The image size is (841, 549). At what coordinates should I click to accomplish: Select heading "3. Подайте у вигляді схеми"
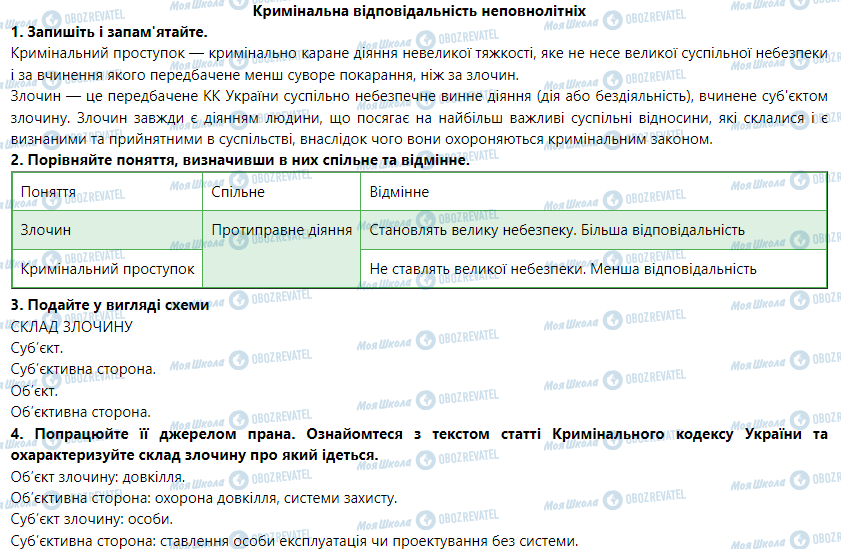(110, 306)
